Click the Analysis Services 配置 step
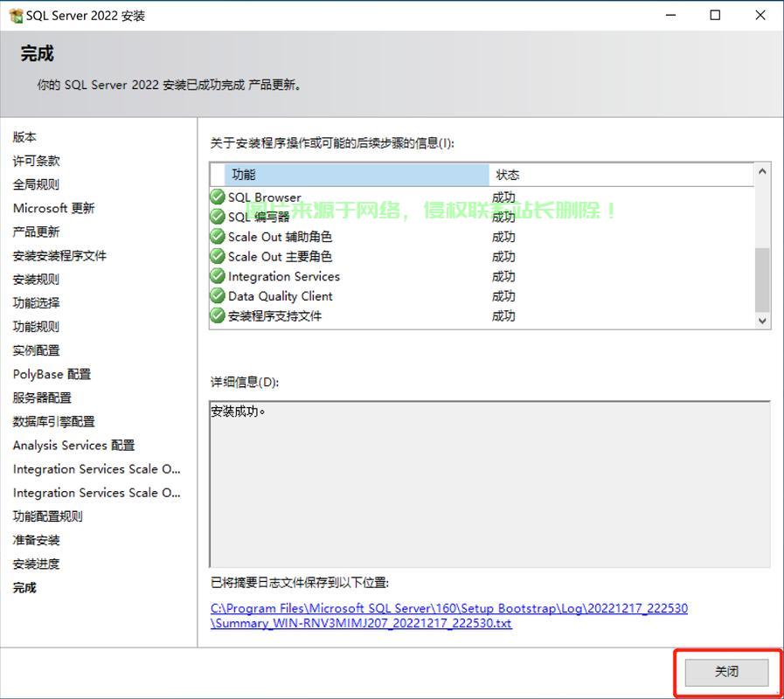This screenshot has width=784, height=699. point(74,445)
